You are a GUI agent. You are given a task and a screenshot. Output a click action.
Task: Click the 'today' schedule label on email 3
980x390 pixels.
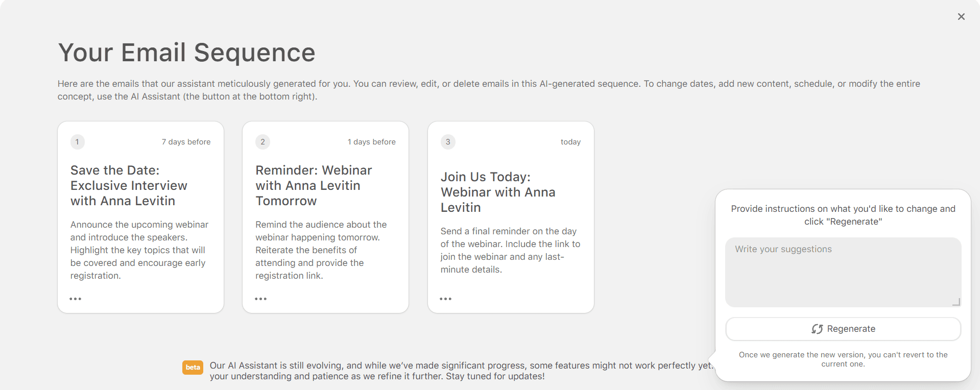[570, 142]
